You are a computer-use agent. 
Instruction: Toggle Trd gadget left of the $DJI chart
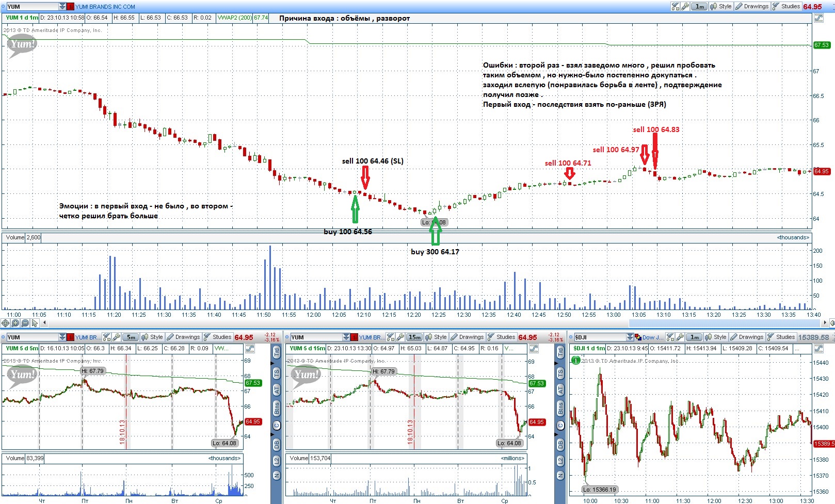click(560, 353)
